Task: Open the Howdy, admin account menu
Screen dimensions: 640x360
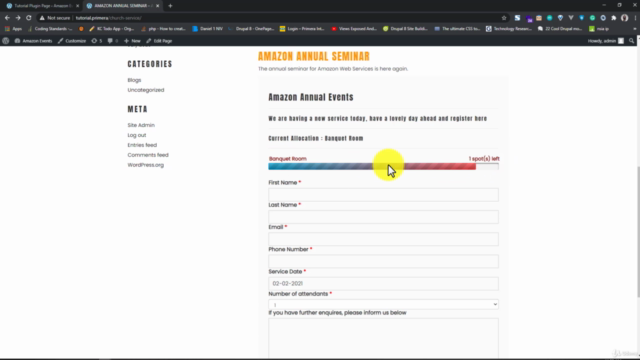Action: (606, 41)
